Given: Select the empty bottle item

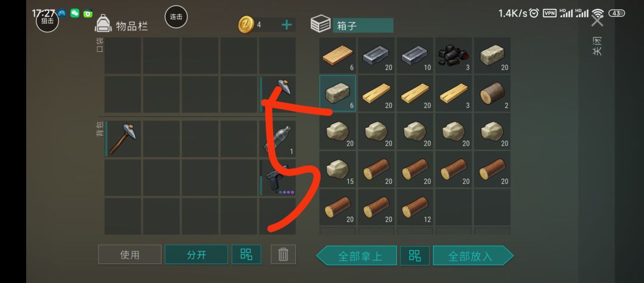Looking at the screenshot, I should 278,139.
